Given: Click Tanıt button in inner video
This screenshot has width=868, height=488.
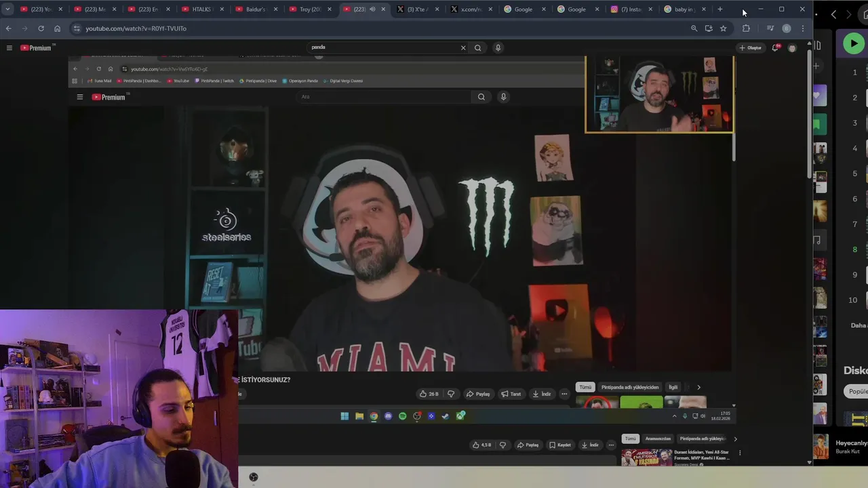Looking at the screenshot, I should click(511, 394).
